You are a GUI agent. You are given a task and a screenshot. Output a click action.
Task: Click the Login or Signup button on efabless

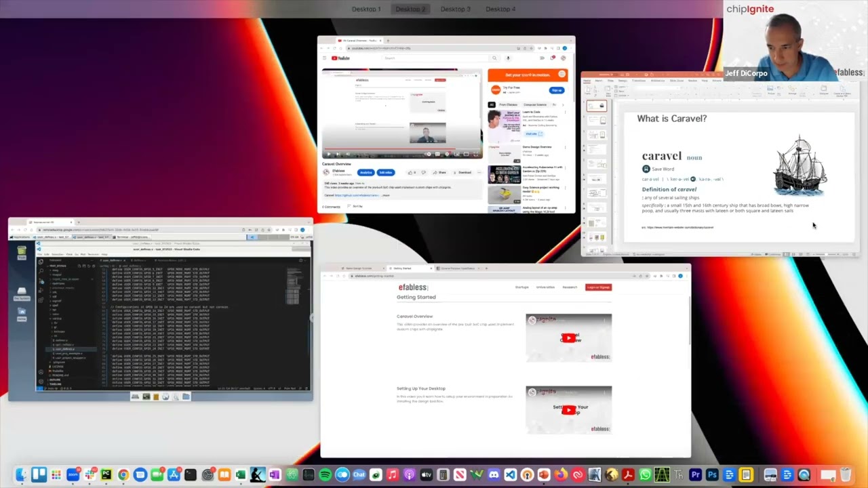[x=598, y=287]
